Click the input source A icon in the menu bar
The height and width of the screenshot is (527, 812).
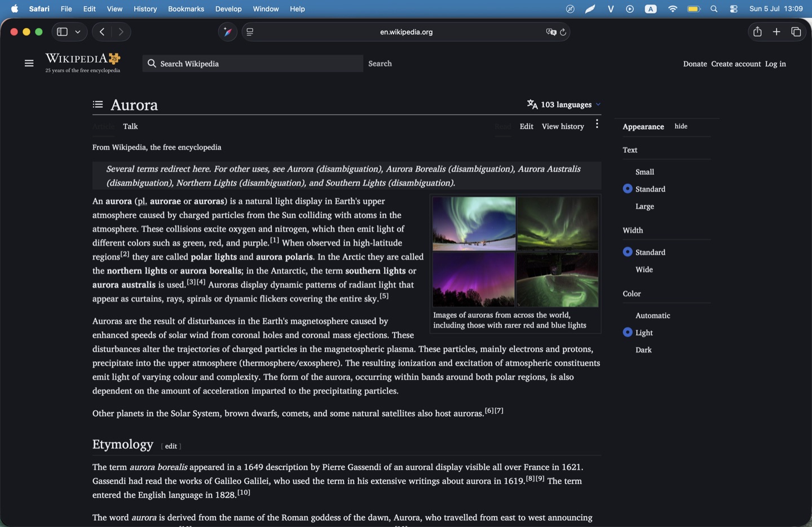point(651,9)
